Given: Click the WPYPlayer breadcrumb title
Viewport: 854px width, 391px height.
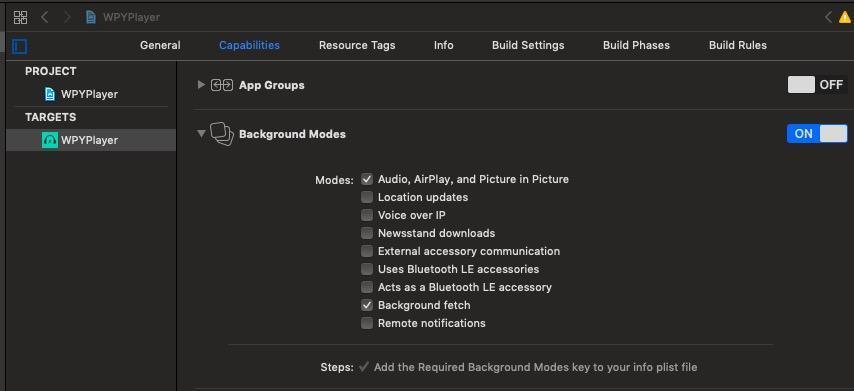Looking at the screenshot, I should click(131, 17).
